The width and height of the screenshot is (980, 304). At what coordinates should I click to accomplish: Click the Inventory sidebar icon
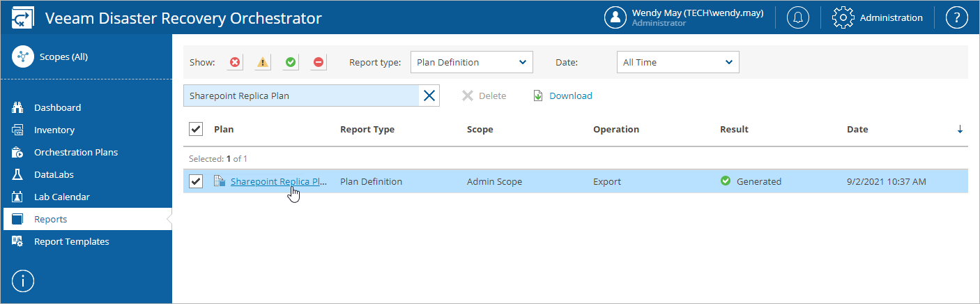click(18, 130)
